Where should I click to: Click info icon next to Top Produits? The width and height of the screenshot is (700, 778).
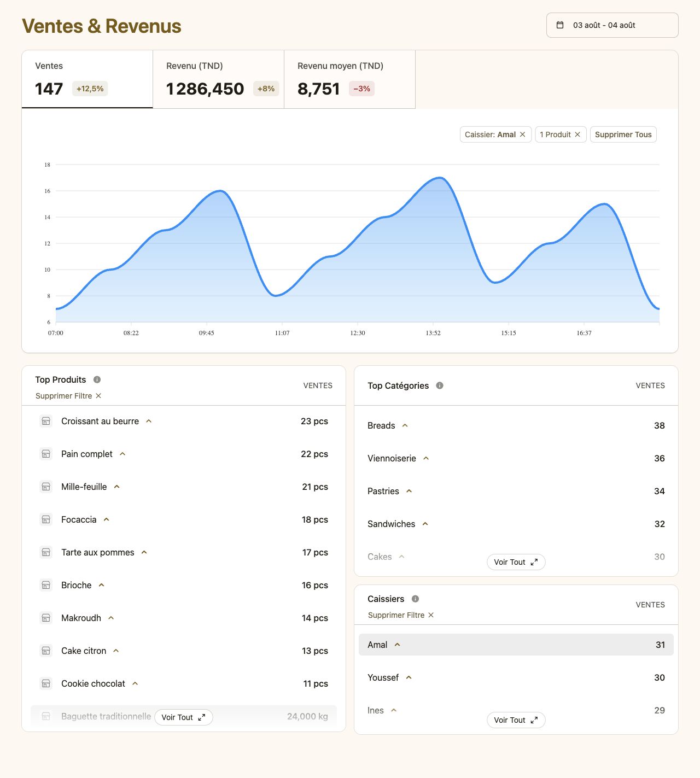97,379
